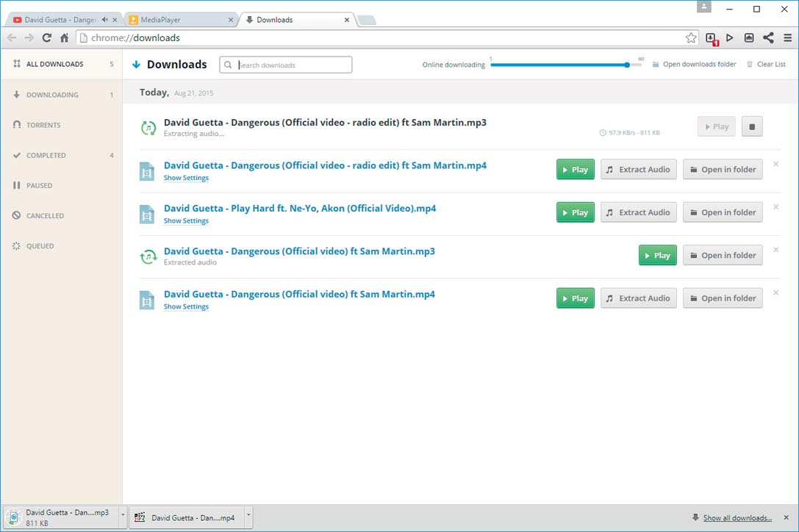This screenshot has width=799, height=532.
Task: Show Settings for radio edit mp4
Action: point(186,178)
